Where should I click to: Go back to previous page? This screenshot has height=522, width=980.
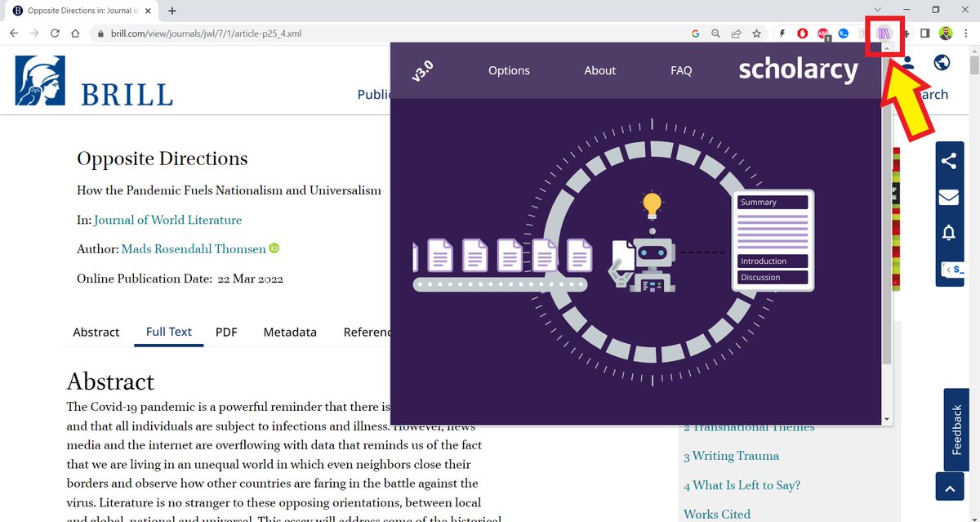pos(14,33)
